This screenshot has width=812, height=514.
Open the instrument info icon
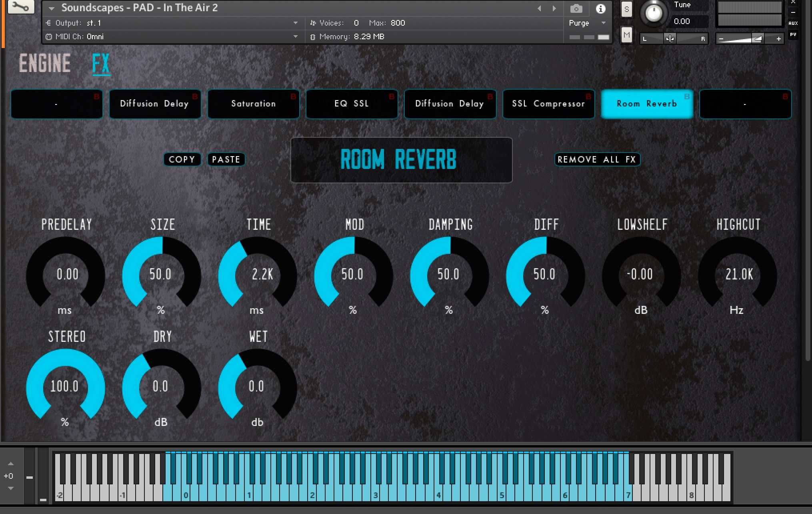[600, 8]
